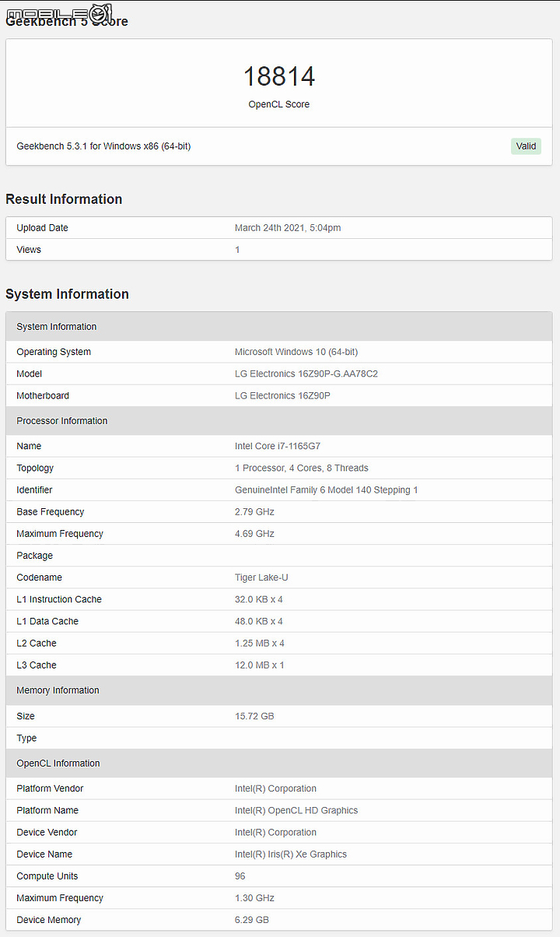The width and height of the screenshot is (560, 937).
Task: Click the Mobile01 watermark logo
Action: (x=59, y=12)
